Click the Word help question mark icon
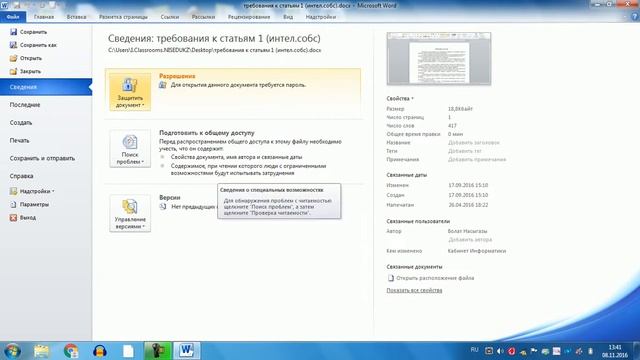640x360 pixels. pyautogui.click(x=634, y=17)
